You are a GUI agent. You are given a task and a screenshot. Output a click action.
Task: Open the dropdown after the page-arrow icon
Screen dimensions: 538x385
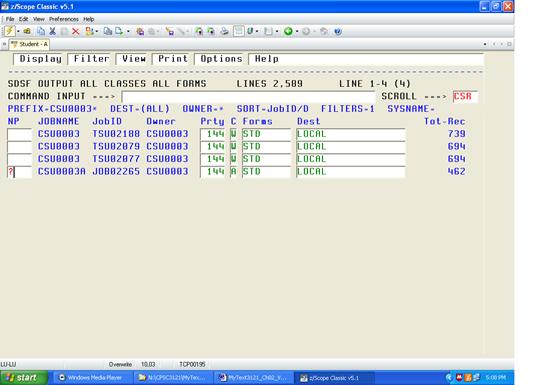tap(128, 32)
